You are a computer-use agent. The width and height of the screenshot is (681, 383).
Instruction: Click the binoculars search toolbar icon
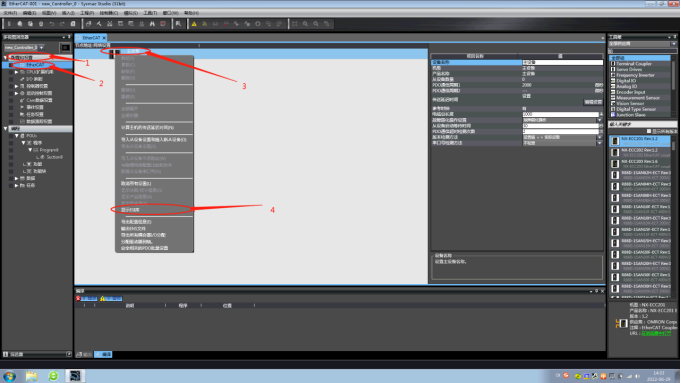(152, 24)
